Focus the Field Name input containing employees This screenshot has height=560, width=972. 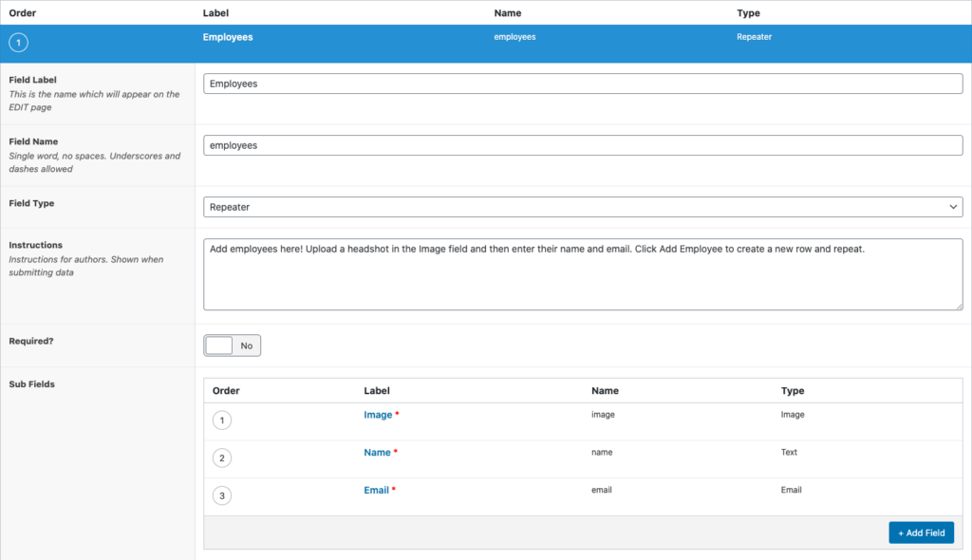pos(583,145)
